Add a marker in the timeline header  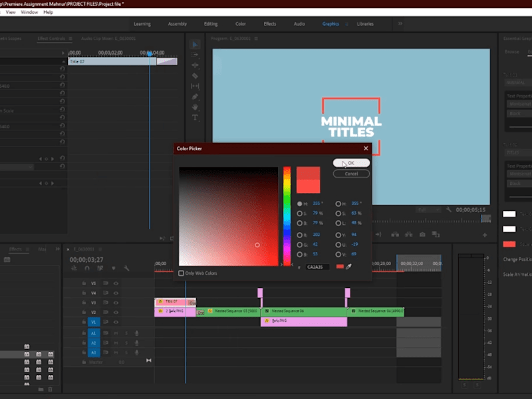tap(114, 268)
